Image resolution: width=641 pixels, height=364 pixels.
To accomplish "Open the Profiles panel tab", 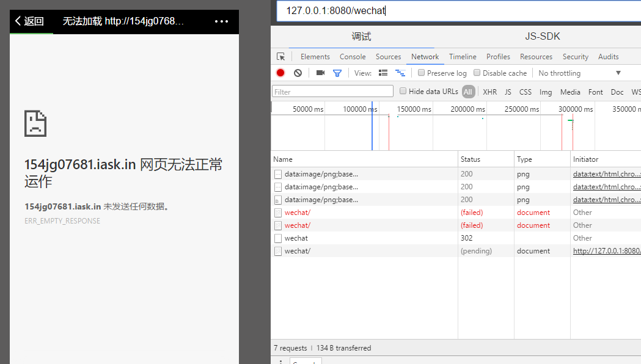I will 499,57.
